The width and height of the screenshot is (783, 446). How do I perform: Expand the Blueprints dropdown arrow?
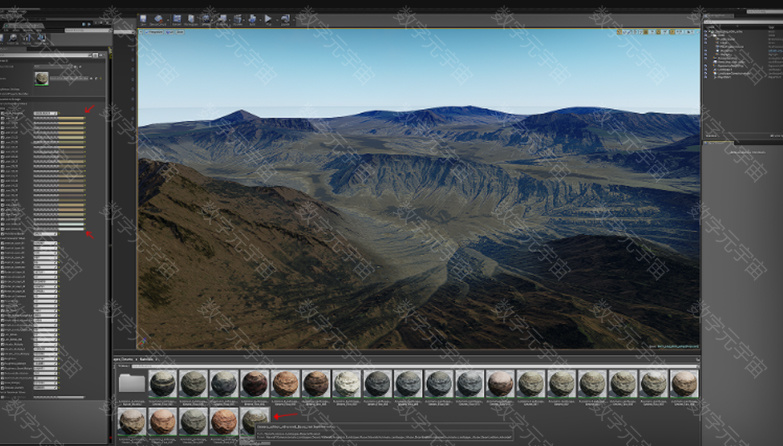(230, 20)
